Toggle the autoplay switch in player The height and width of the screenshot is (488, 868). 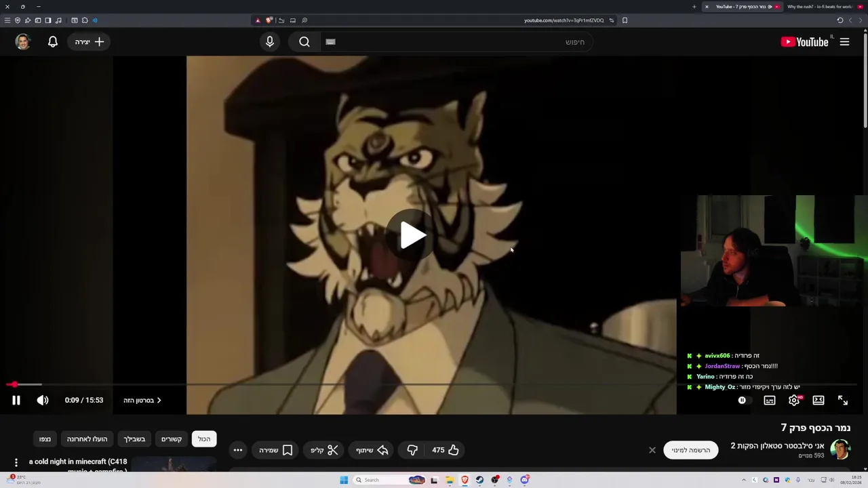(x=744, y=401)
